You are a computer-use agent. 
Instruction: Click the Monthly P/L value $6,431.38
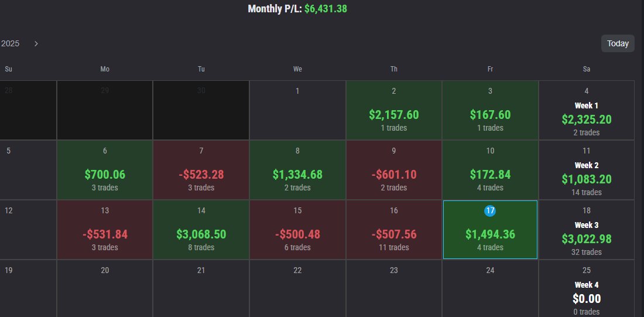pos(326,9)
